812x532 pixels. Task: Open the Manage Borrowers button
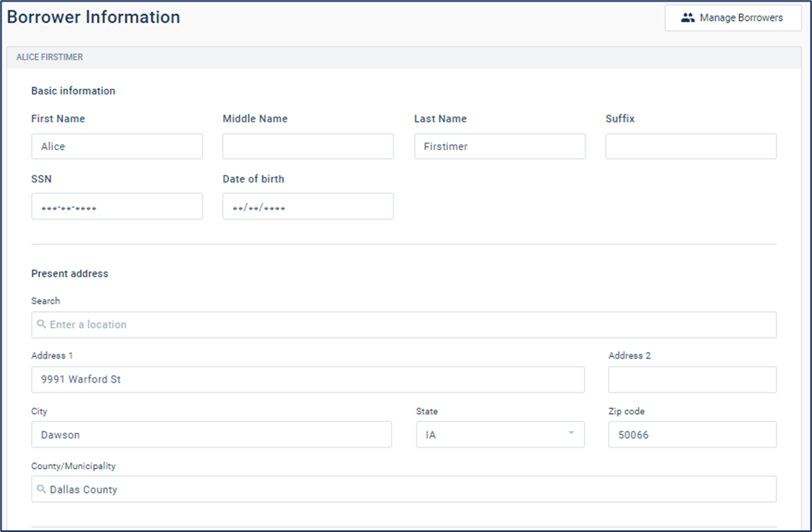point(732,18)
